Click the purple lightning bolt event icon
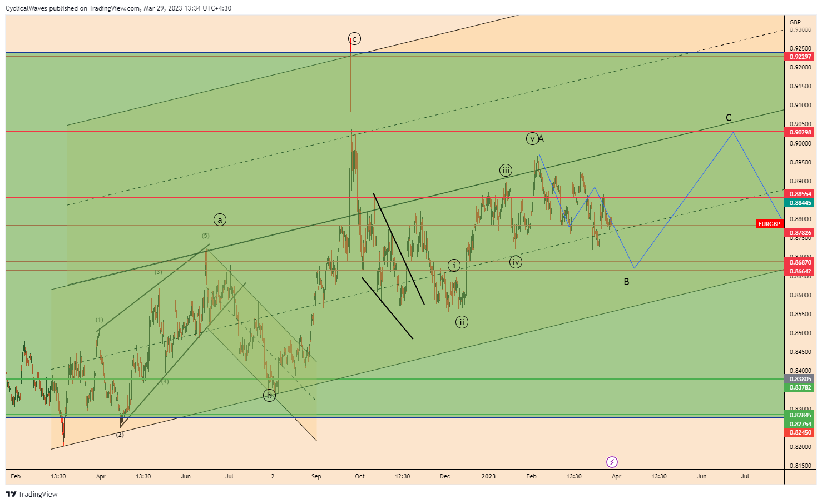This screenshot has width=822, height=504. pyautogui.click(x=612, y=462)
